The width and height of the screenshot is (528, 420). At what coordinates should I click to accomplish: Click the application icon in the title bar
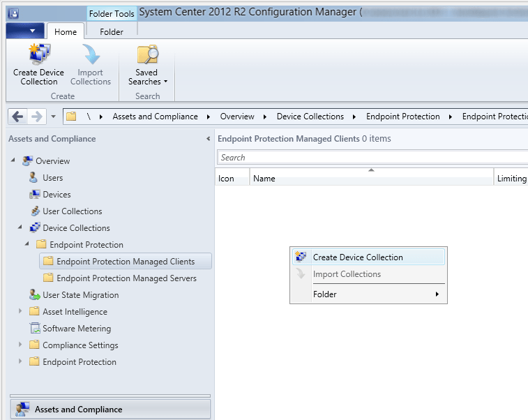pos(13,14)
